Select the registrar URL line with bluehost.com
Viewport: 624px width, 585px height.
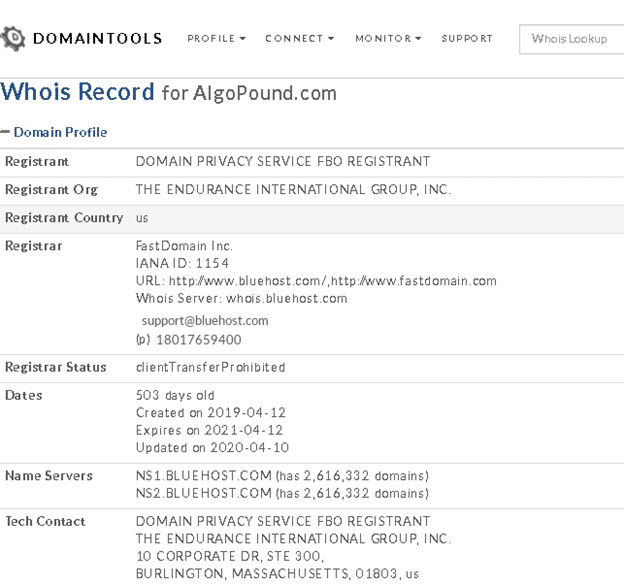tap(316, 281)
